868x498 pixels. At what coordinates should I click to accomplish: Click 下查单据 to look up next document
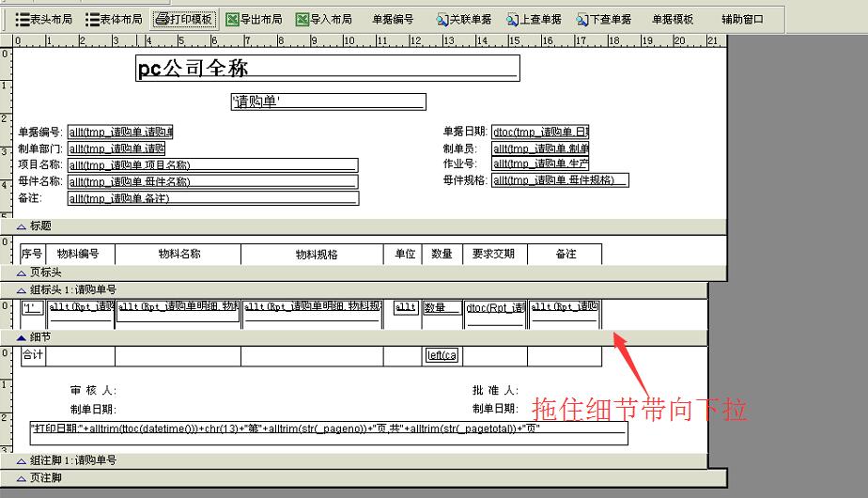click(x=604, y=19)
